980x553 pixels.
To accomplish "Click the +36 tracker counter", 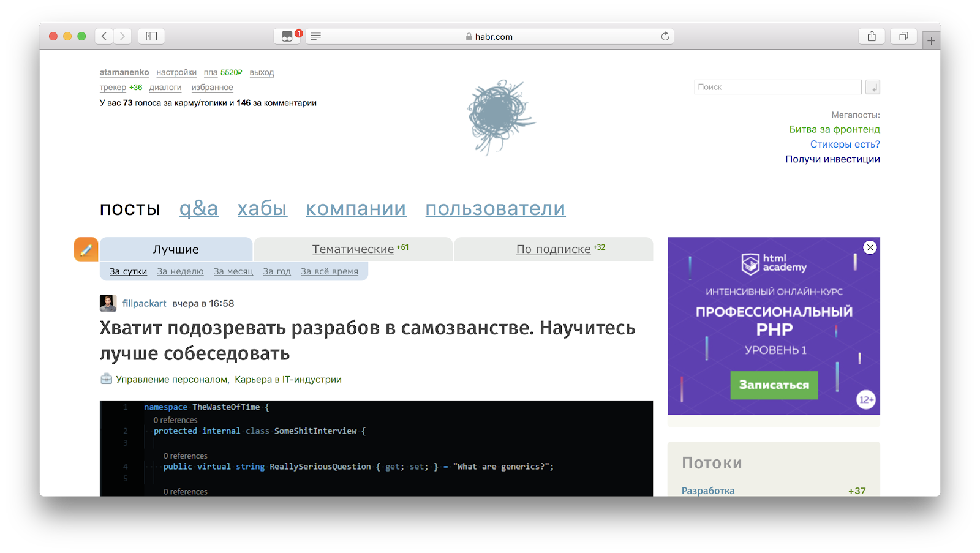I will [x=135, y=88].
